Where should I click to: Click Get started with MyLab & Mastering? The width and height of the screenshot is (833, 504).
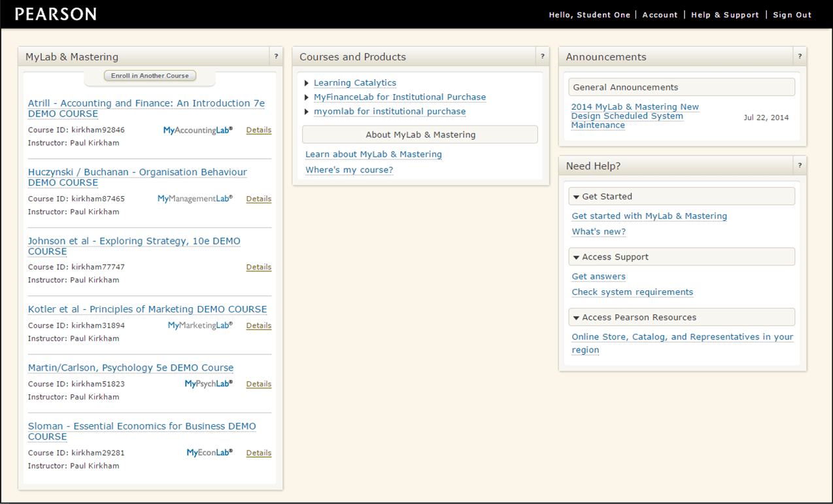point(649,216)
